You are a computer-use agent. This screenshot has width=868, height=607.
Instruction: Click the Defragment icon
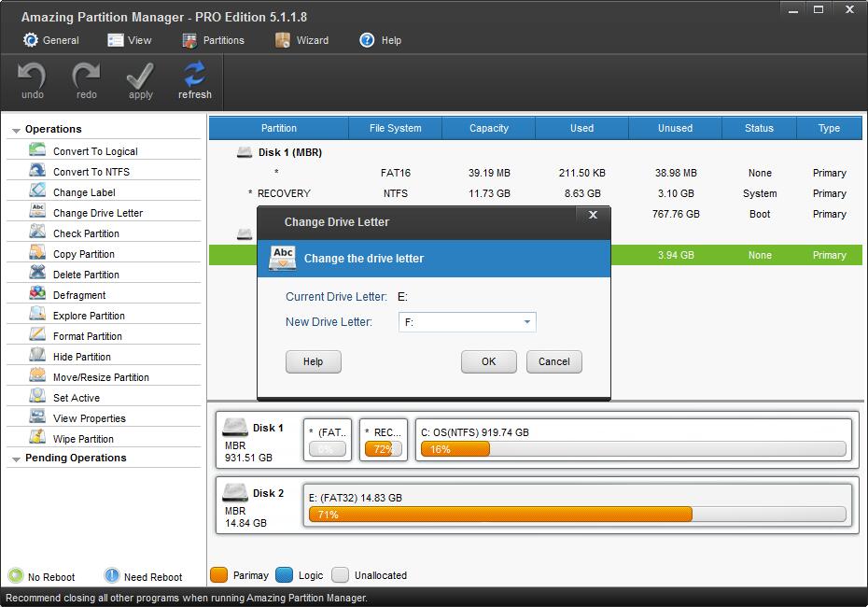37,293
